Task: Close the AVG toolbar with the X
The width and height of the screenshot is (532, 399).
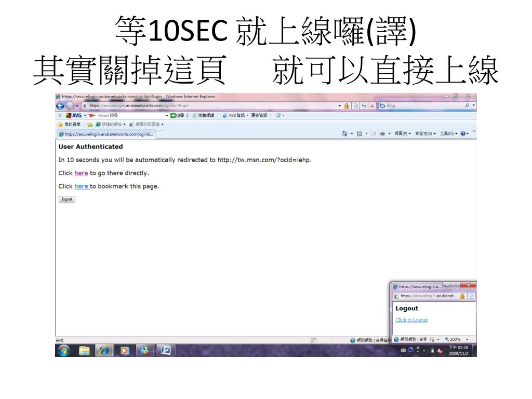Action: [60, 115]
